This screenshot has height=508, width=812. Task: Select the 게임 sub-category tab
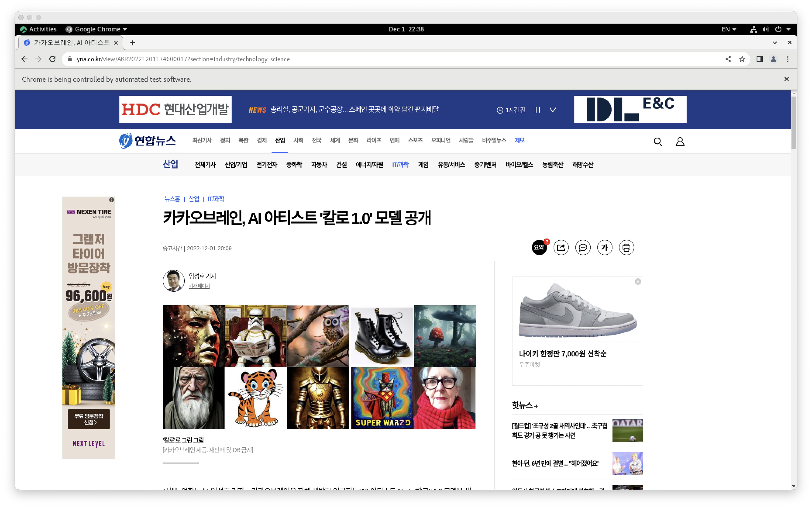pos(423,165)
